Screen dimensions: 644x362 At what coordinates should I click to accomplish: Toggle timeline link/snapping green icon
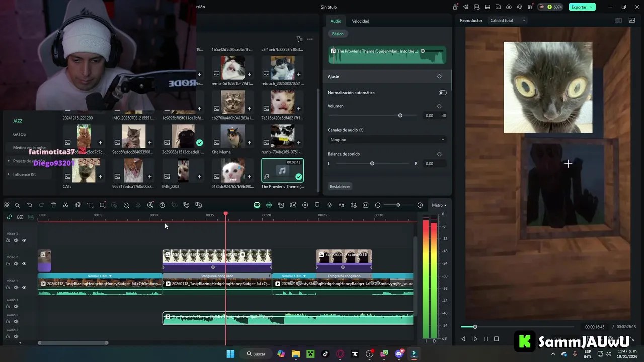click(9, 217)
